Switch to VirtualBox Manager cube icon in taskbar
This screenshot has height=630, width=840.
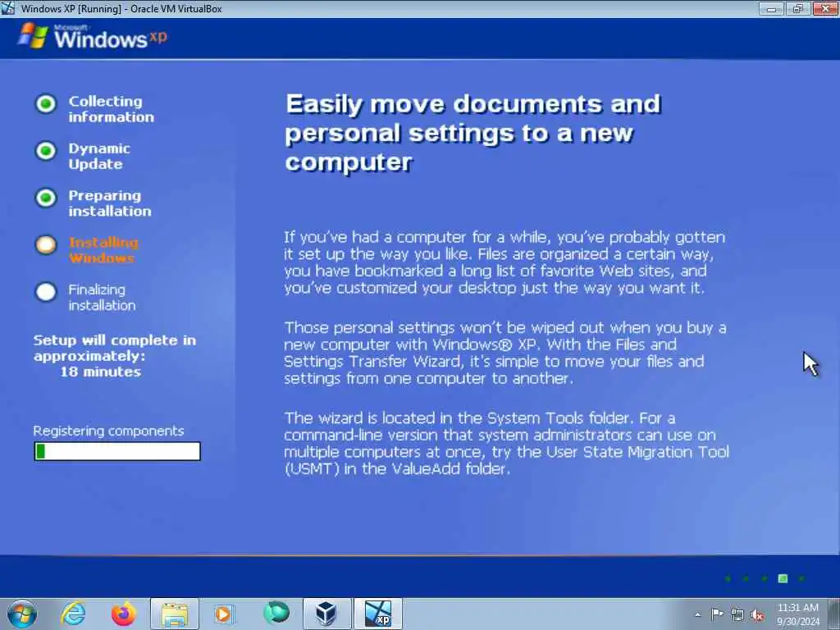(x=326, y=614)
